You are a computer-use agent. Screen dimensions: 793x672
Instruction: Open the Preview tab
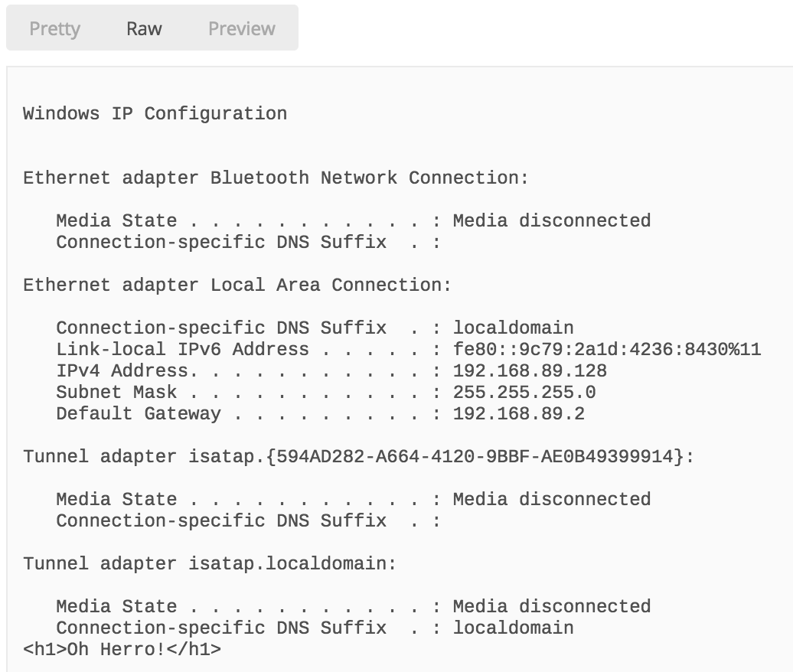click(x=240, y=28)
